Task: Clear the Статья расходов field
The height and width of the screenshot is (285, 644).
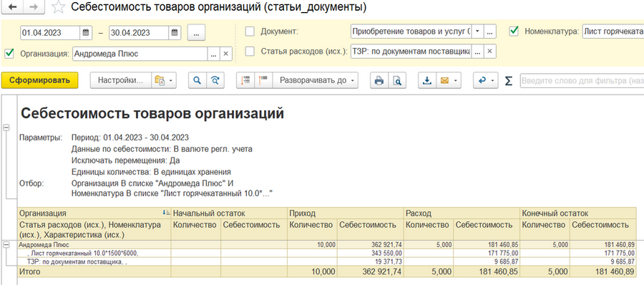Action: pos(489,52)
